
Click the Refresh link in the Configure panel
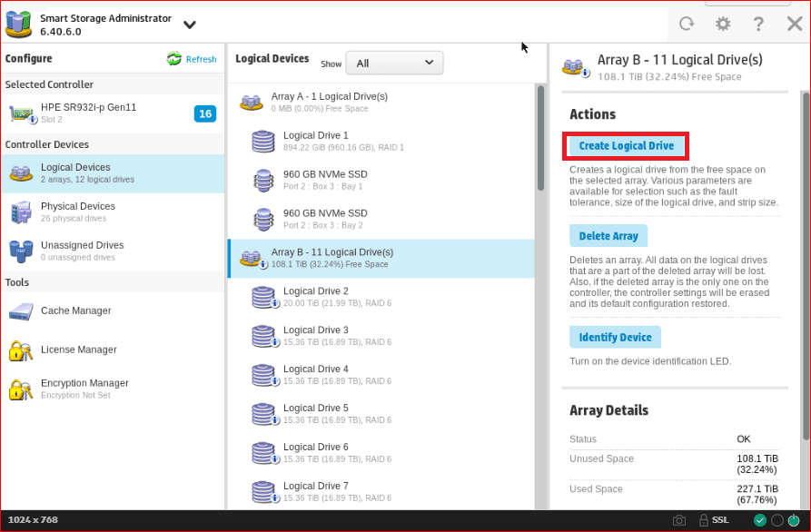click(x=193, y=59)
